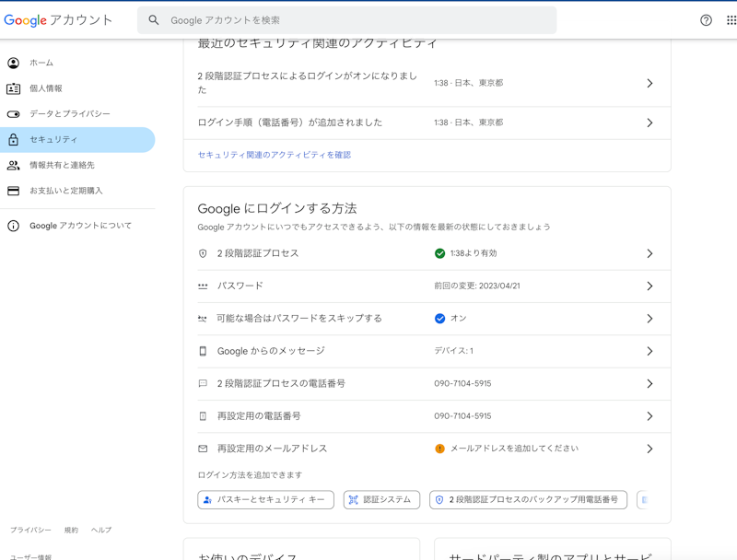The width and height of the screenshot is (737, 560).
Task: Go to 情報共有と連絡先 in the sidebar
Action: pyautogui.click(x=62, y=166)
